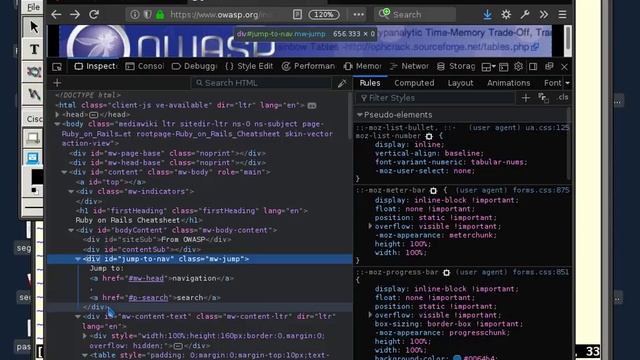Image resolution: width=640 pixels, height=360 pixels.
Task: Expand the head element node
Action: [x=58, y=115]
